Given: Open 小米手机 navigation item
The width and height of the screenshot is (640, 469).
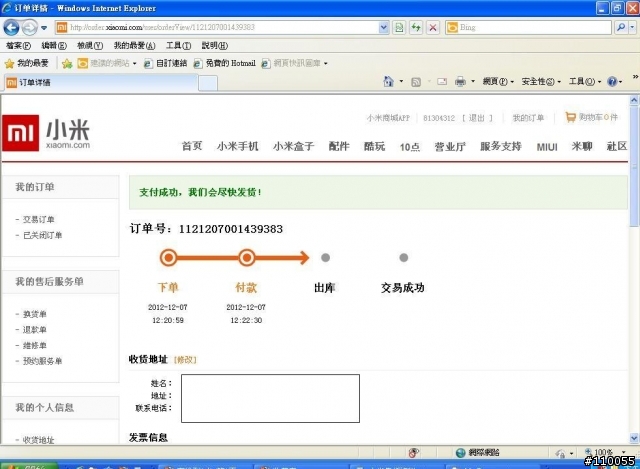Looking at the screenshot, I should coord(238,146).
